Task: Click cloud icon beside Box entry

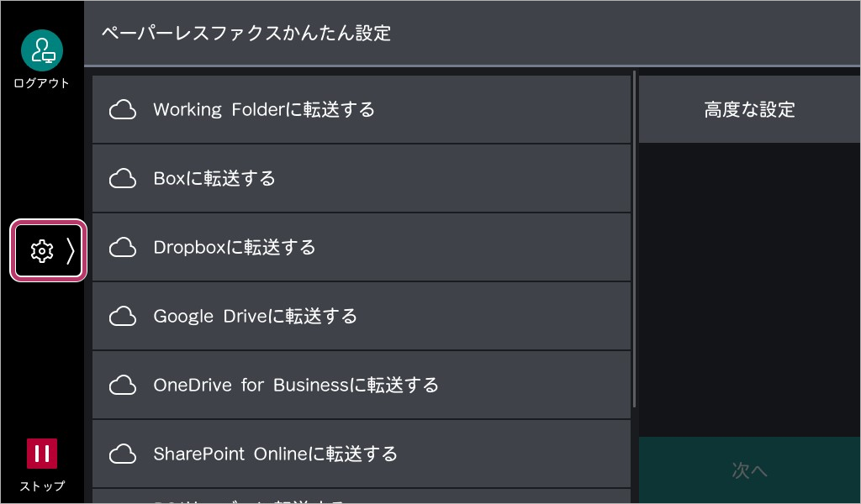Action: (123, 179)
